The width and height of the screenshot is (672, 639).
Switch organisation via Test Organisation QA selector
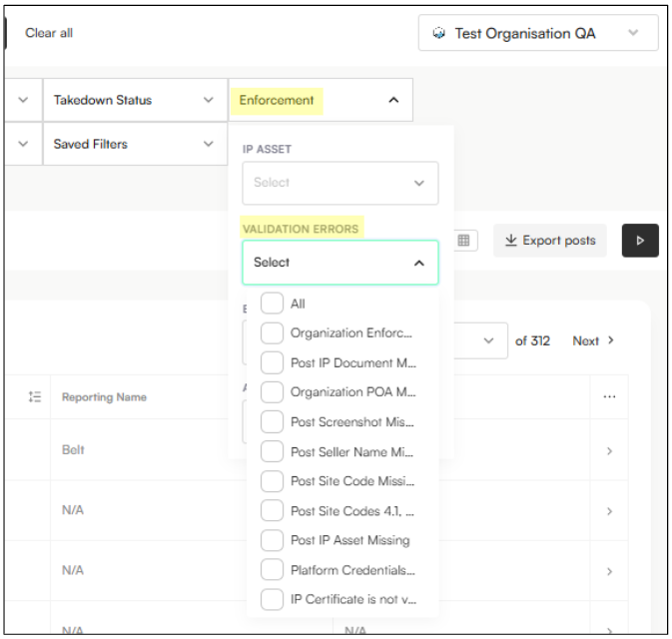tap(538, 33)
